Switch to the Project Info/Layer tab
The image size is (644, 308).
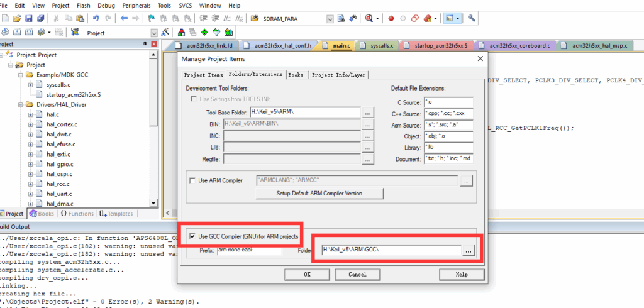click(339, 75)
